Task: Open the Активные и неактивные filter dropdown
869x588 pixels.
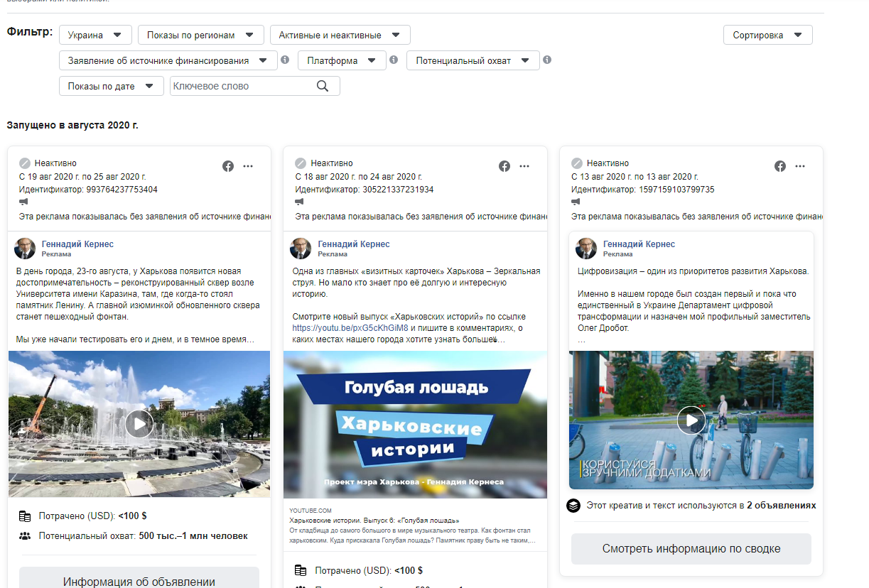Action: point(340,35)
